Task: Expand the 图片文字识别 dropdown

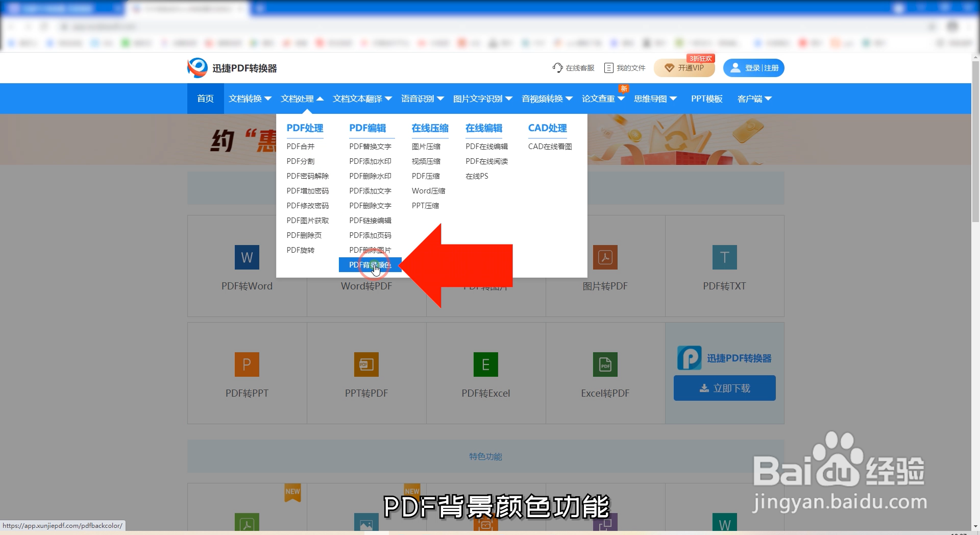Action: 483,99
